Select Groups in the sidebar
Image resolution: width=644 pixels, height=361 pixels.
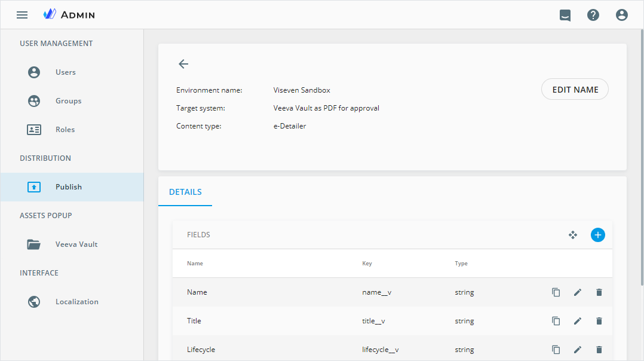pyautogui.click(x=68, y=101)
